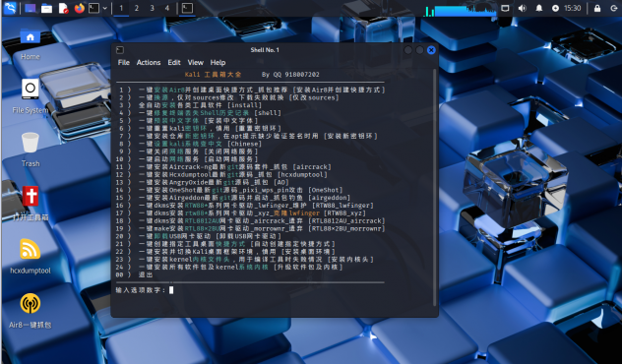622x364 pixels.
Task: Open the View menu in terminal
Action: [x=195, y=62]
